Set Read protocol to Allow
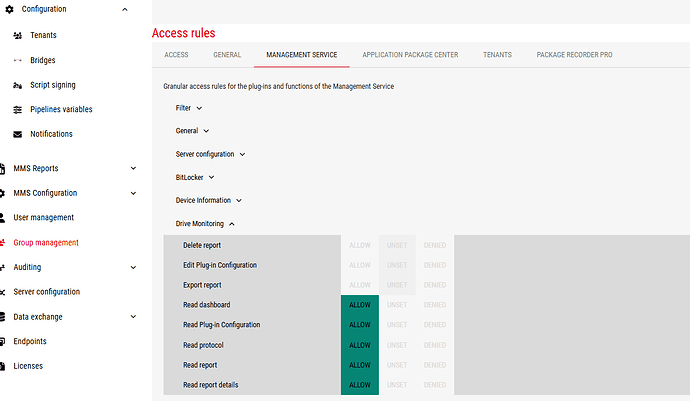This screenshot has width=690, height=401. (x=359, y=345)
